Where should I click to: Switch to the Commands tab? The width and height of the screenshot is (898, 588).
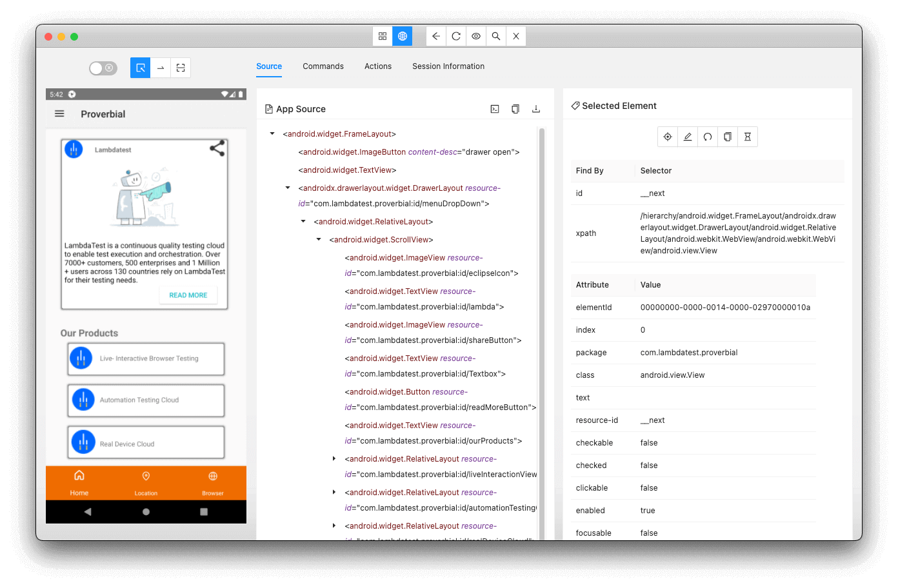tap(323, 66)
